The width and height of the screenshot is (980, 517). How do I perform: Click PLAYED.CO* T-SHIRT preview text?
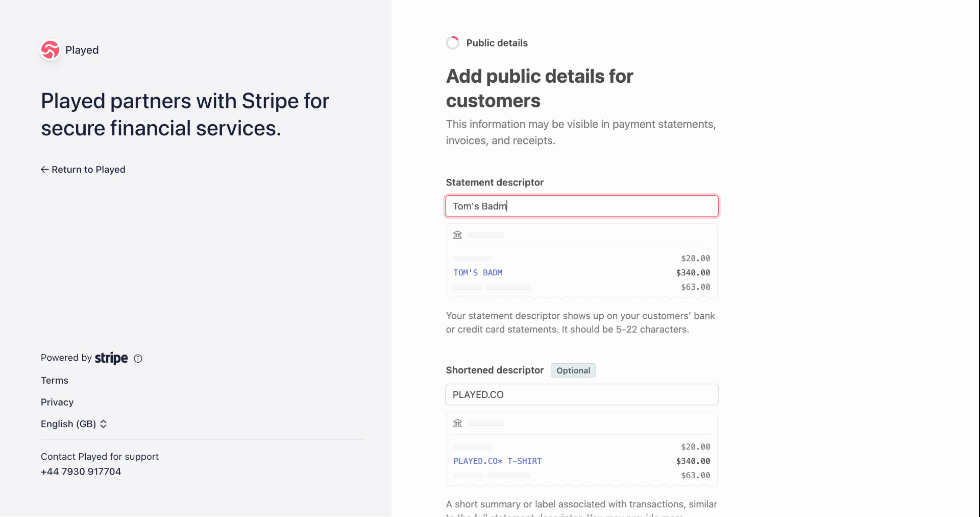(x=498, y=461)
